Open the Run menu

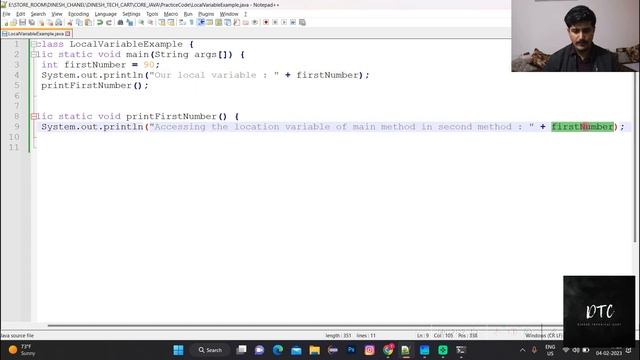point(188,14)
